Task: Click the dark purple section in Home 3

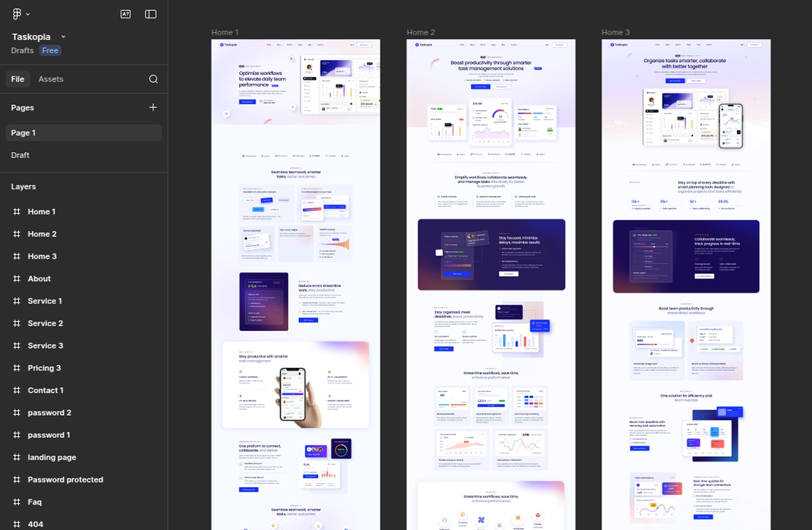Action: pyautogui.click(x=686, y=256)
